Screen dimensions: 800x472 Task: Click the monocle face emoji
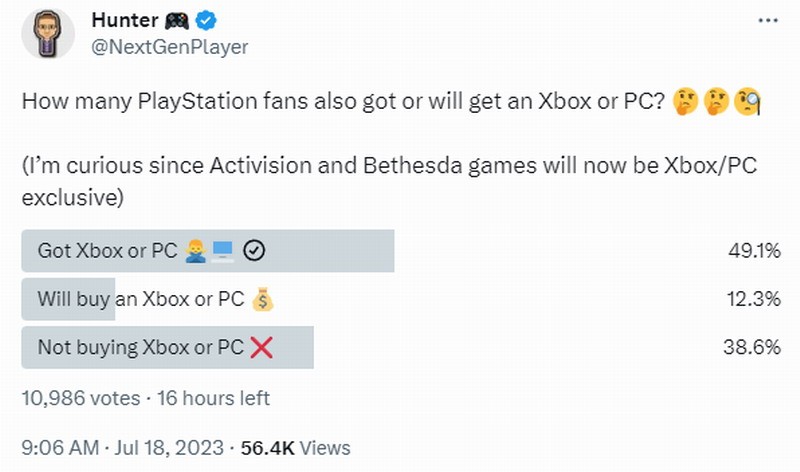[x=747, y=102]
